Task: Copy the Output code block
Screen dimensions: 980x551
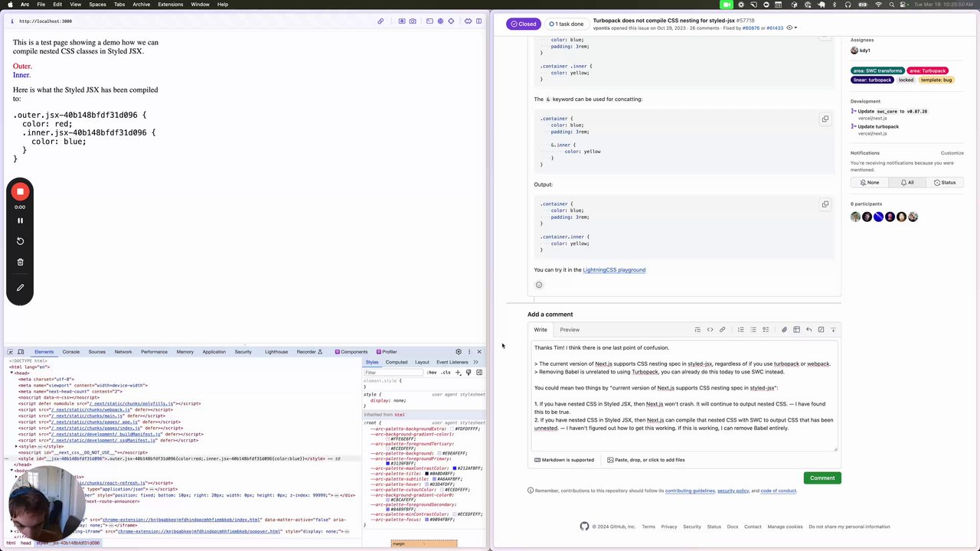Action: pos(825,204)
